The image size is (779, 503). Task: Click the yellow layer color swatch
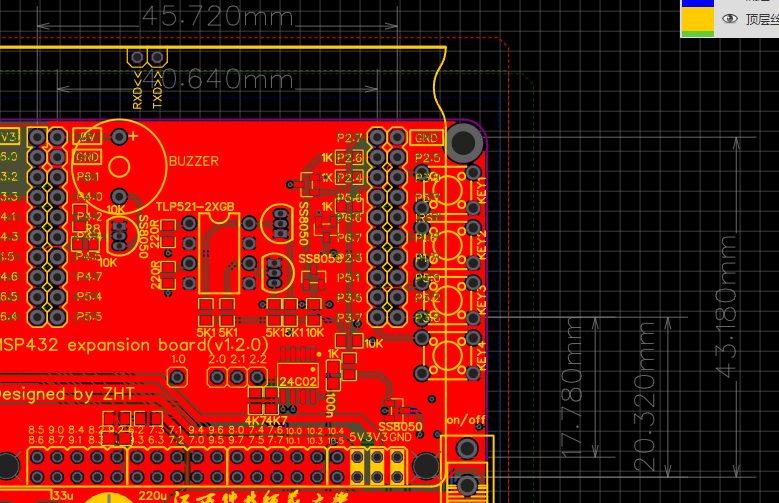click(x=698, y=19)
